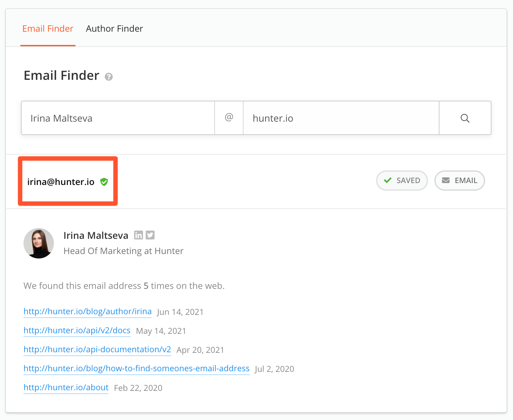Click the SAVED button
Screen dimensions: 513x420
point(402,181)
